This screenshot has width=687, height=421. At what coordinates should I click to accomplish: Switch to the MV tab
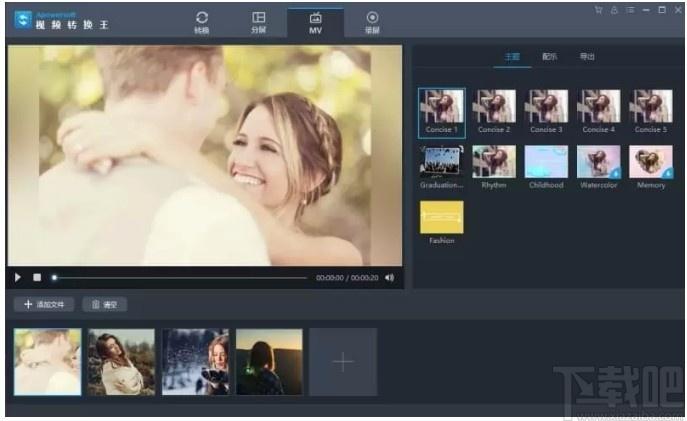click(x=315, y=22)
